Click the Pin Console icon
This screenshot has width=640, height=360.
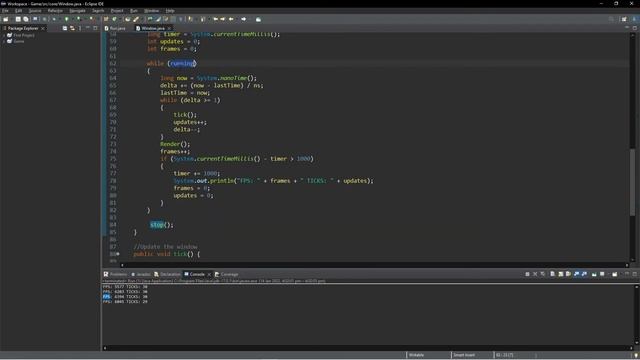click(x=594, y=274)
